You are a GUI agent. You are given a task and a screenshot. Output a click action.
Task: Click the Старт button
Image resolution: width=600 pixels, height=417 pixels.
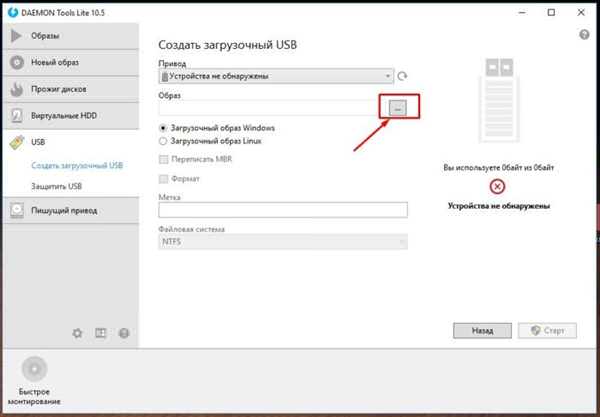[x=548, y=331]
